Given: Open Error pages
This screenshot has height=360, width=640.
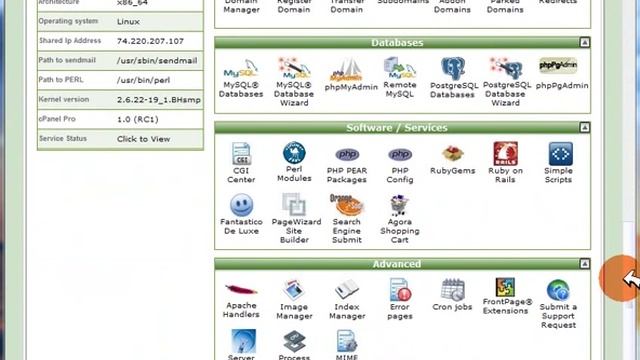Looking at the screenshot, I should pyautogui.click(x=400, y=299).
